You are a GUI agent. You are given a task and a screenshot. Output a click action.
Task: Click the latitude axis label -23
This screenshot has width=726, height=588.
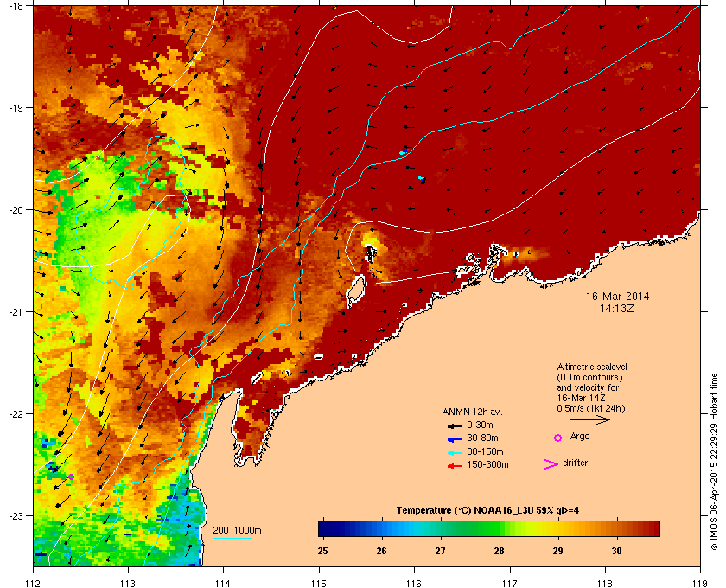pyautogui.click(x=16, y=515)
